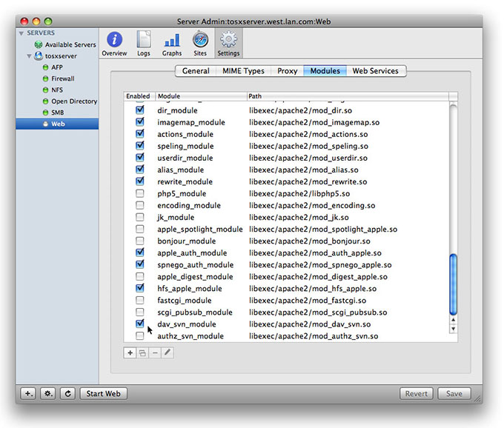This screenshot has width=504, height=428.
Task: Select the actions_module row
Action: (287, 134)
